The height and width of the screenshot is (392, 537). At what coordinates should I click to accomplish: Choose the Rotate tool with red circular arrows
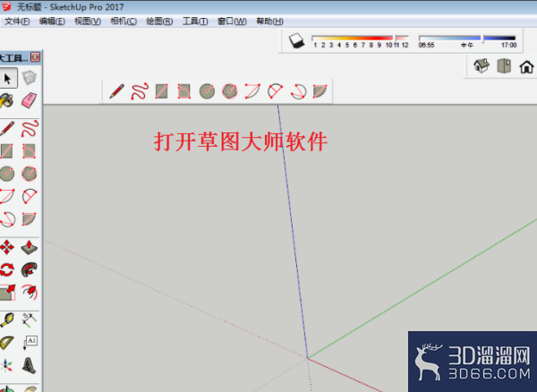click(x=7, y=269)
